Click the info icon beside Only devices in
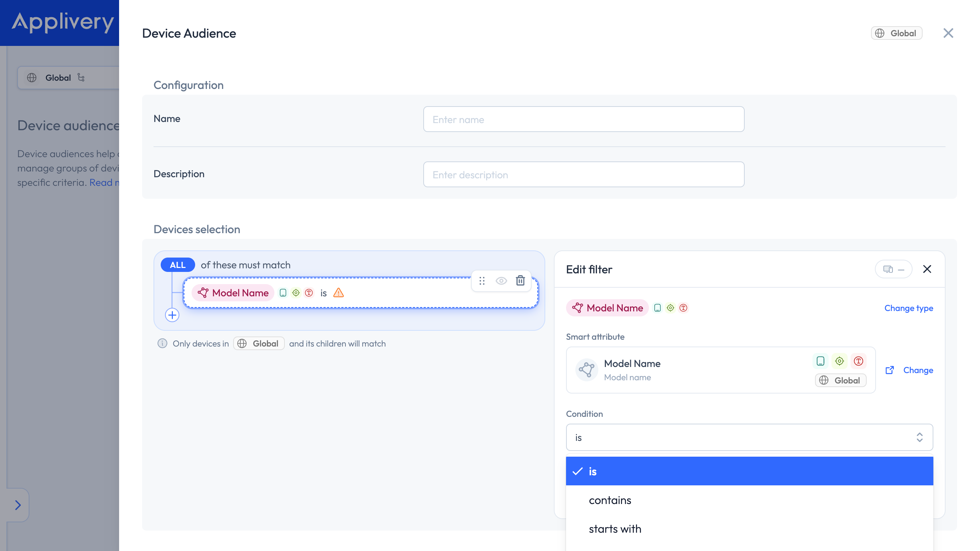Image resolution: width=980 pixels, height=551 pixels. [x=162, y=343]
